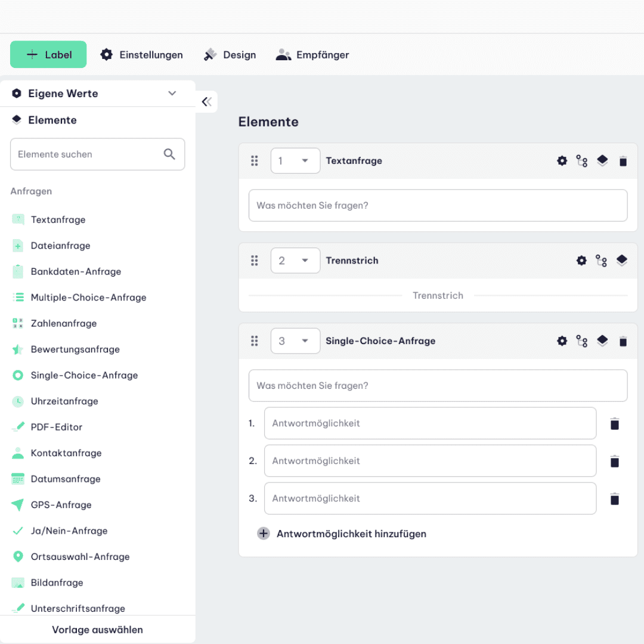Open position dropdown 2 of Trennstrich
The image size is (644, 644).
click(x=295, y=261)
